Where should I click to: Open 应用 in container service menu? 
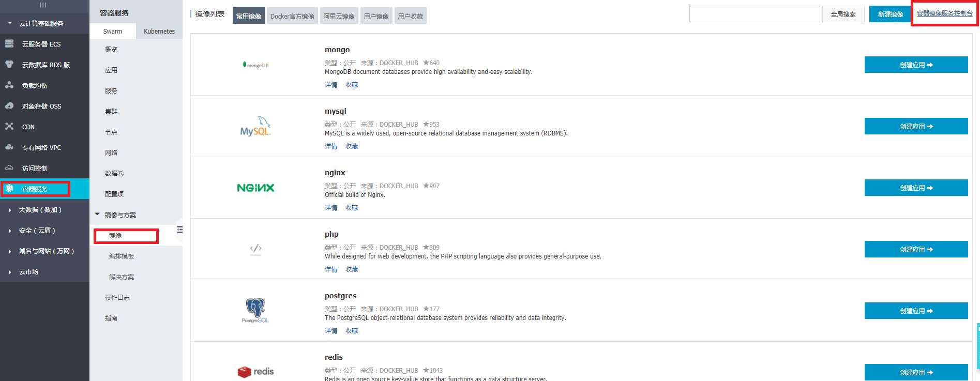111,70
